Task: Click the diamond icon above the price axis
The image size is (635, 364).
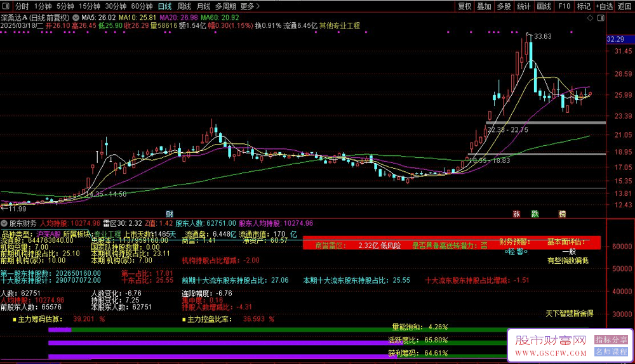Action: pyautogui.click(x=590, y=18)
